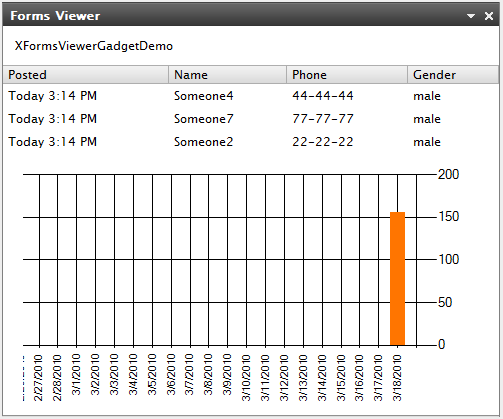Click the male gender cell for Someone7
503x419 pixels.
tap(427, 119)
